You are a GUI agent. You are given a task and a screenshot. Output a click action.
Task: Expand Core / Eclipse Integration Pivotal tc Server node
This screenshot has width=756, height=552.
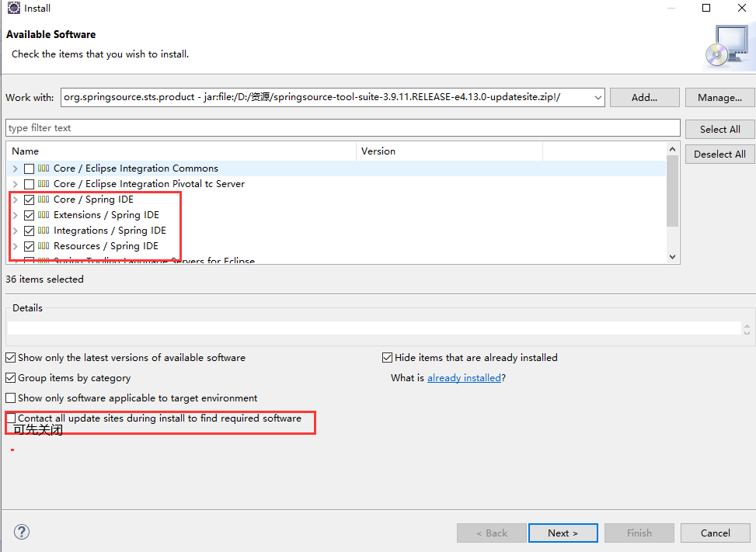point(15,184)
